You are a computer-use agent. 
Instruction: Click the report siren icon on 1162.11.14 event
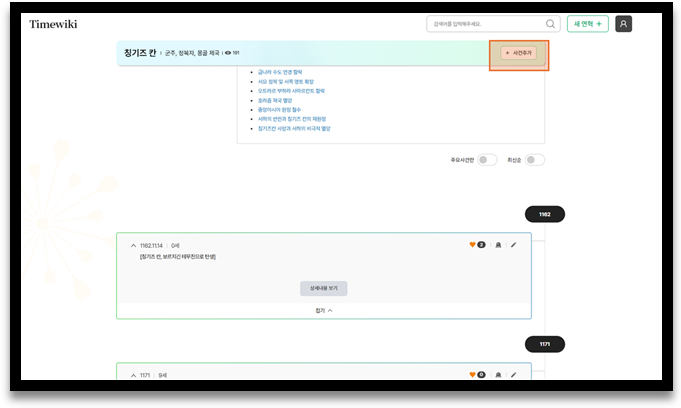click(497, 244)
